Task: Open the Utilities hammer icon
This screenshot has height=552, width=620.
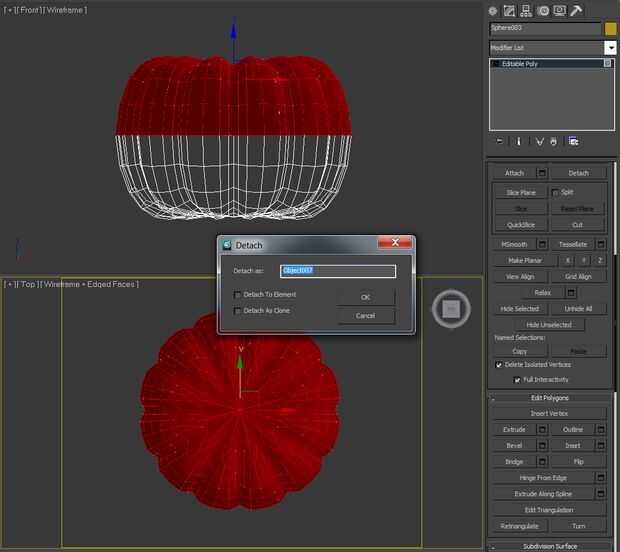Action: [575, 10]
